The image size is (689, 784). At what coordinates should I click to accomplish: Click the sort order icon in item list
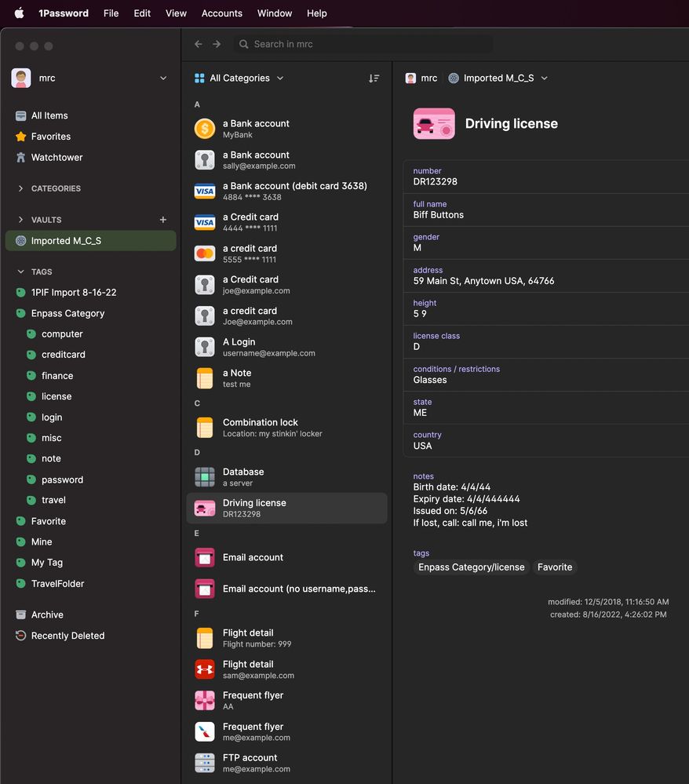tap(374, 78)
